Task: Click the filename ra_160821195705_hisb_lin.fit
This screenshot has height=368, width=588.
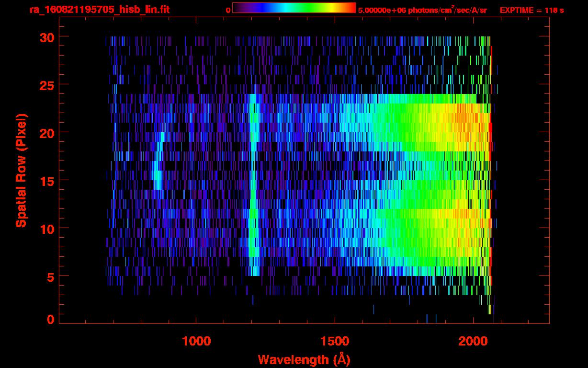Action: [99, 10]
